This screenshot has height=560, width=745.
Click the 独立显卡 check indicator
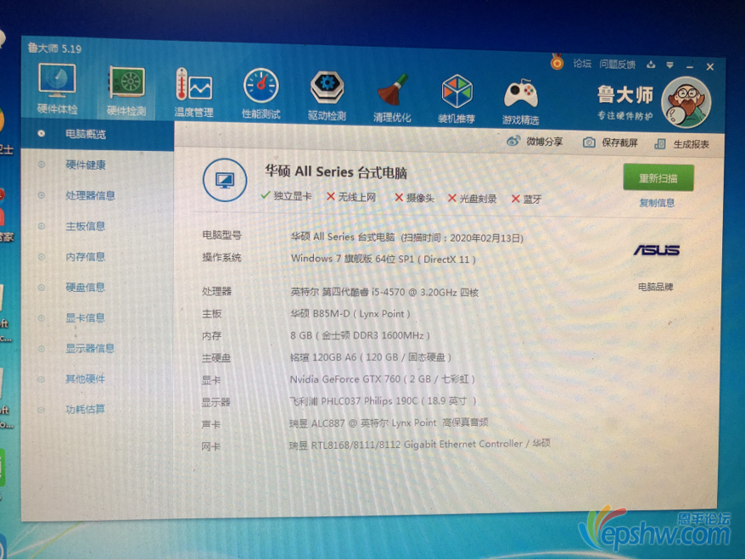coord(286,196)
